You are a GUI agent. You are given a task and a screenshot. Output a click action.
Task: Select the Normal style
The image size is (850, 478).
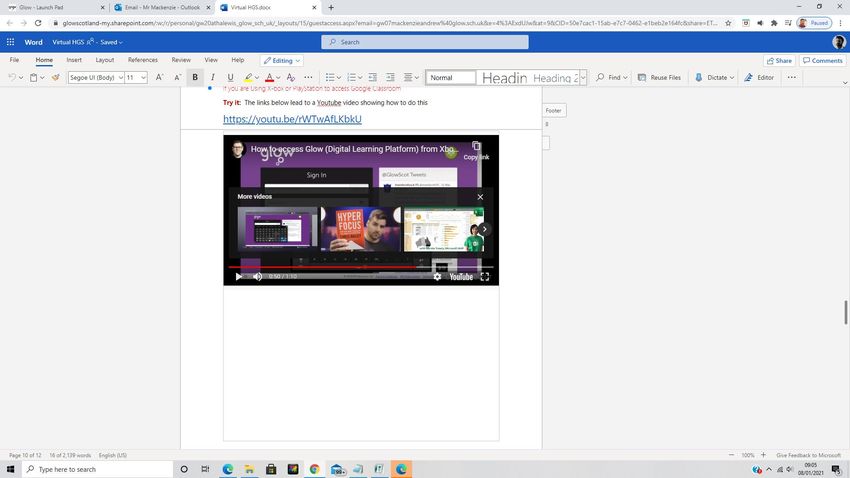pos(450,77)
